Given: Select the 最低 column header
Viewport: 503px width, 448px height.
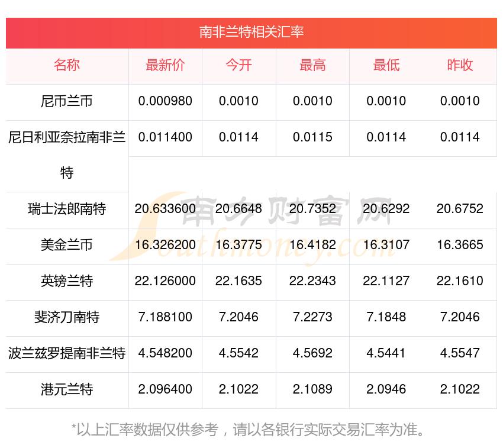Looking at the screenshot, I should pyautogui.click(x=385, y=66).
